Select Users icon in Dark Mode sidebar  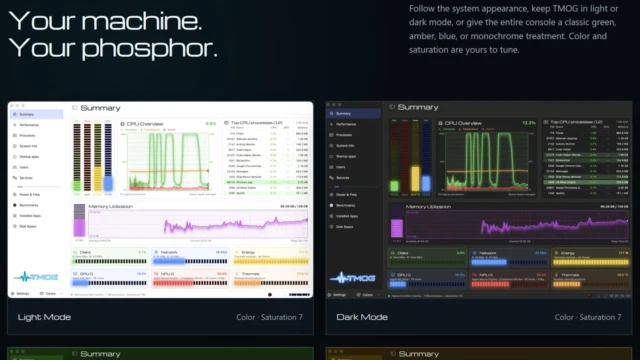click(331, 167)
